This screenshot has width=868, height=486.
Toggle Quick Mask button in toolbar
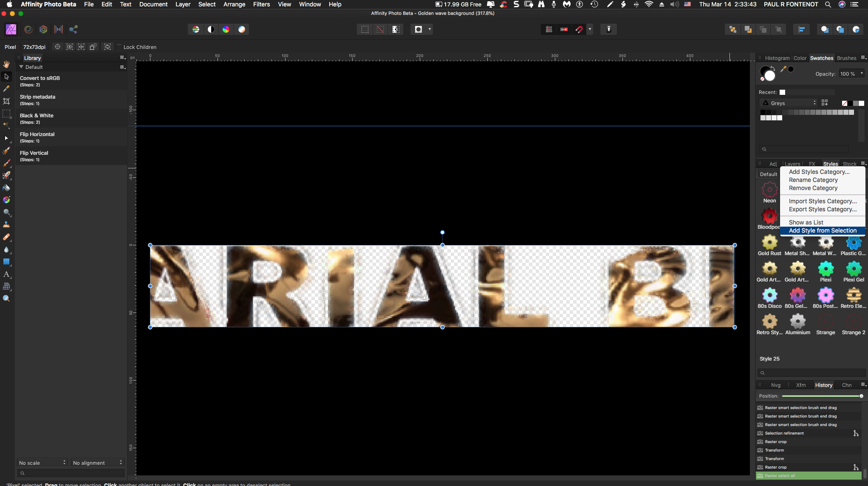click(418, 29)
